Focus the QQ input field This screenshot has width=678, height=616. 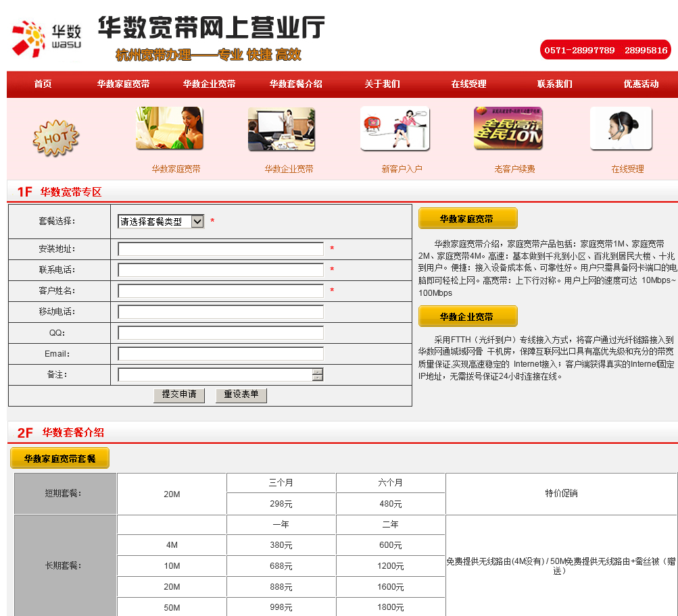220,332
